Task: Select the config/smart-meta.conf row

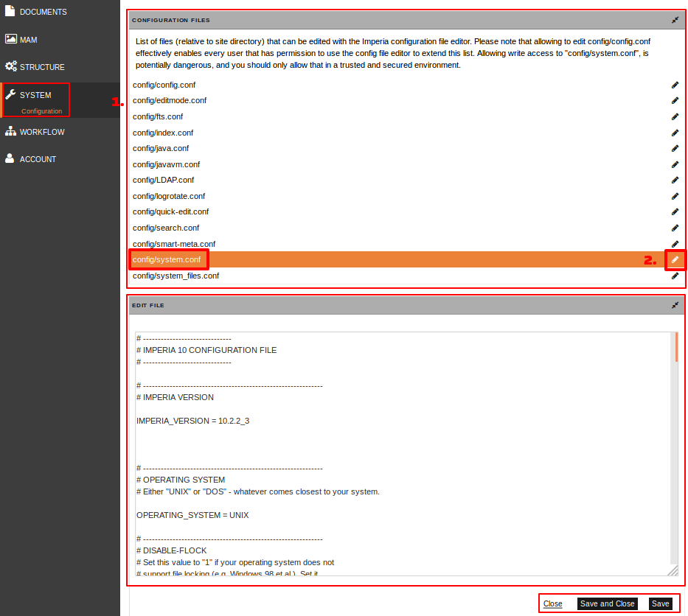Action: click(x=407, y=244)
